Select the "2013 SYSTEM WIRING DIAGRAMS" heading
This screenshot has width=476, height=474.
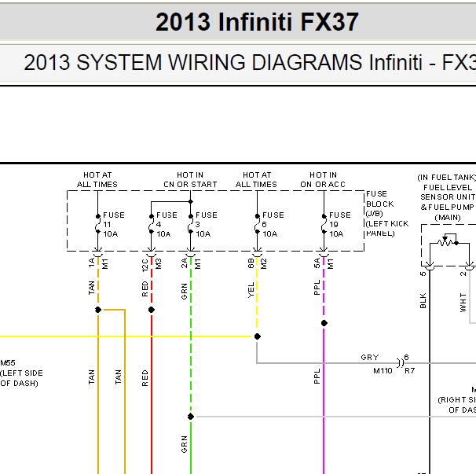(193, 63)
